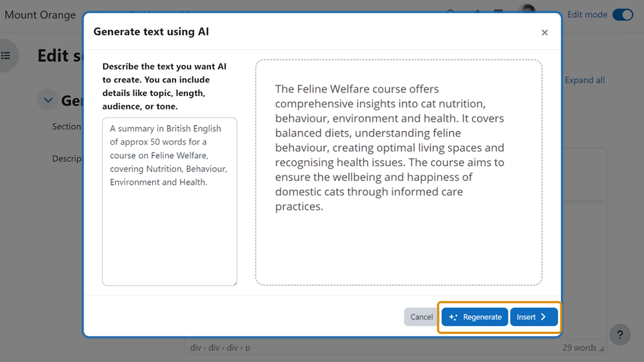The image size is (644, 362).
Task: Open the help question mark button
Action: coord(620,335)
